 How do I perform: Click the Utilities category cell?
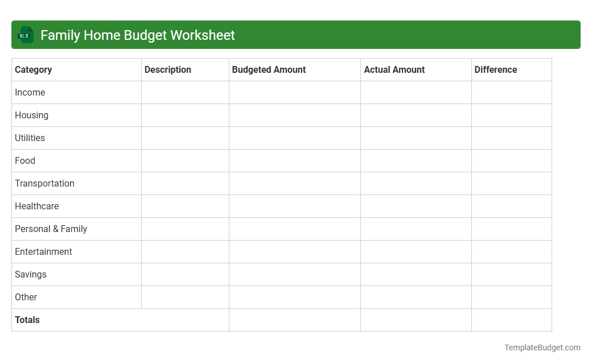[x=30, y=138]
